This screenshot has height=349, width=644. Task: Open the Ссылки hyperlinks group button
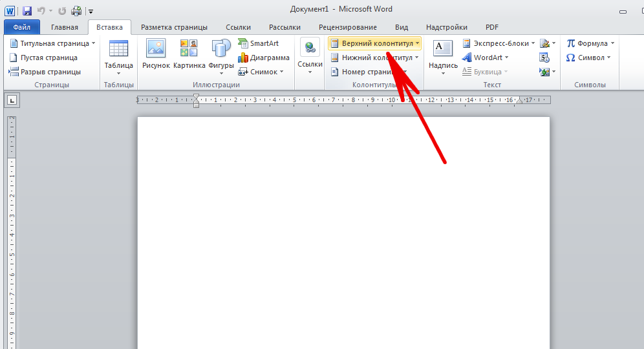click(x=310, y=57)
